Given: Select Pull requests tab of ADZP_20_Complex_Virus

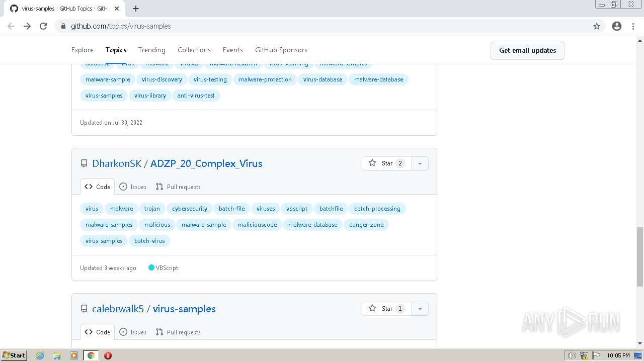Looking at the screenshot, I should pos(178,187).
